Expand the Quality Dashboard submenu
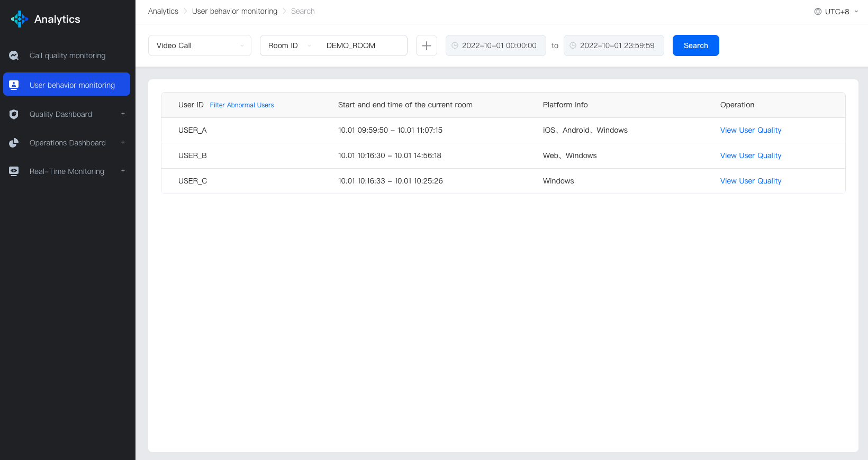Viewport: 868px width, 460px height. [x=123, y=114]
